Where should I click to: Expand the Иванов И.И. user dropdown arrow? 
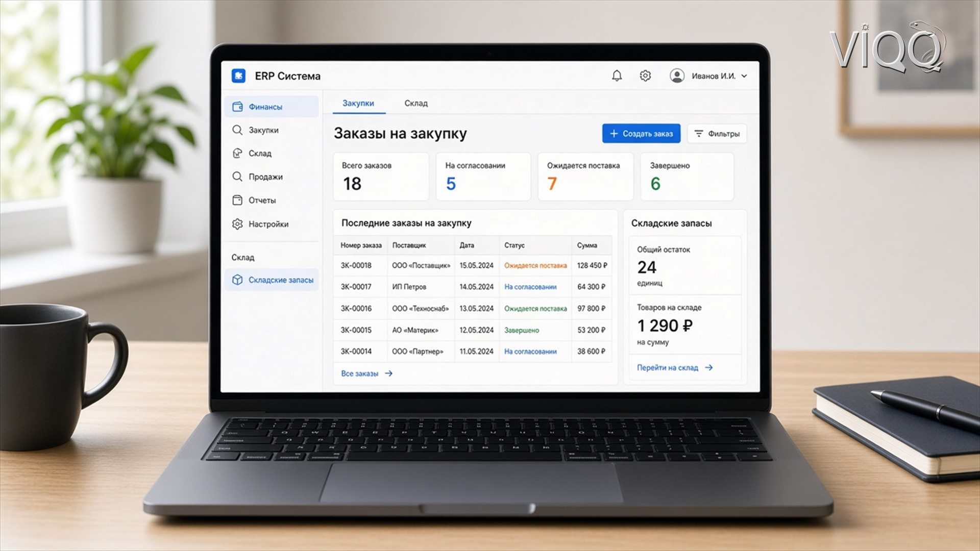[x=744, y=76]
